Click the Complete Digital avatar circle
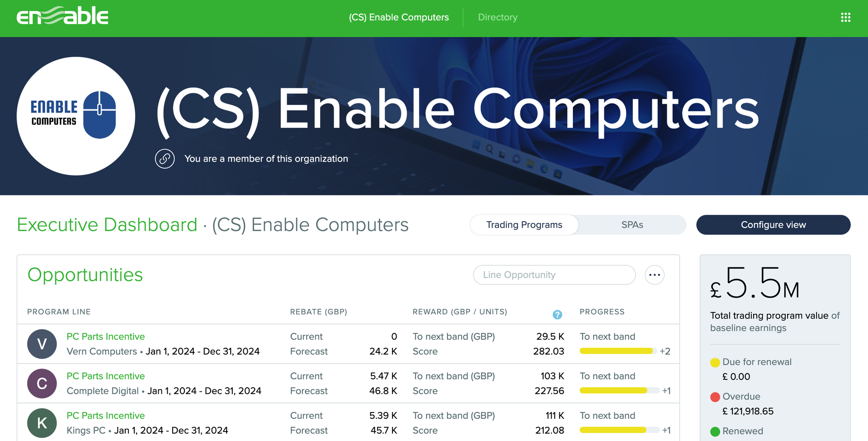Screen dimensions: 868x441 (x=42, y=383)
